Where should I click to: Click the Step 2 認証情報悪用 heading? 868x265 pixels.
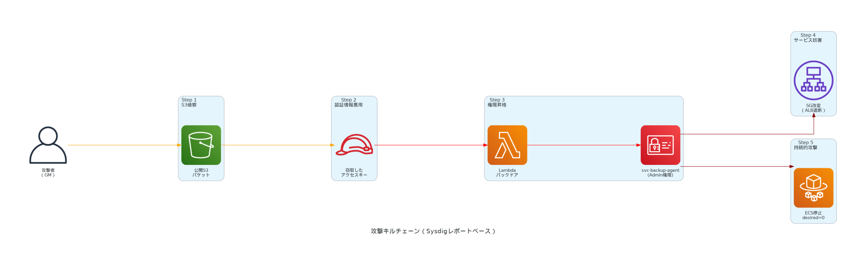coord(348,102)
